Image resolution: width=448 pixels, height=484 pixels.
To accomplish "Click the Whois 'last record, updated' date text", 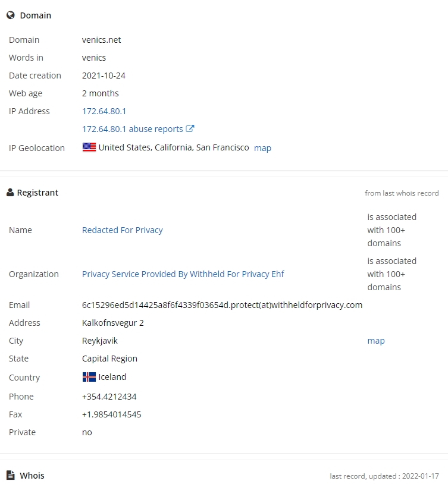I will [384, 476].
